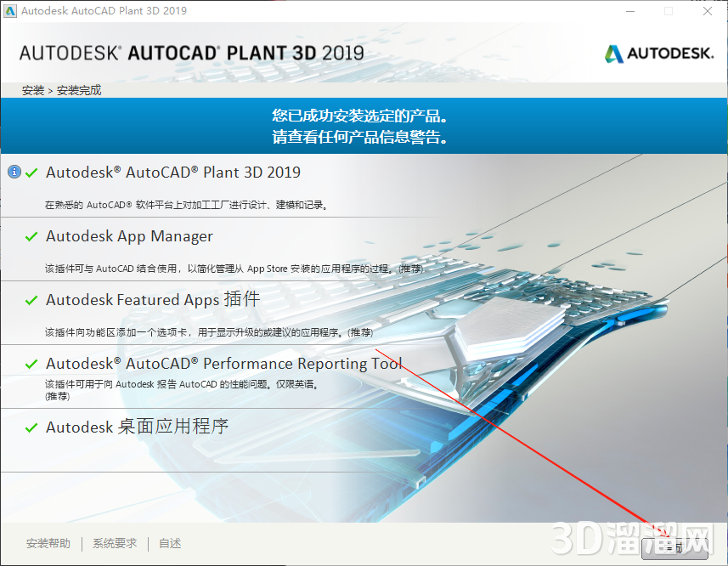Screen dimensions: 728x566
Task: Click the green checkmark next to AutoCAD Plant 3D 2019
Action: 31,171
